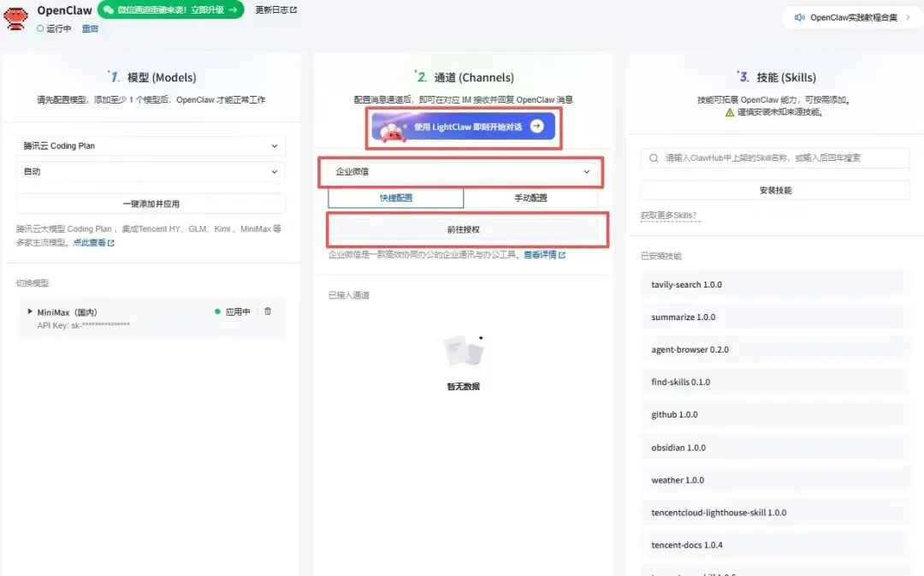Click the Skill search input field
924x576 pixels.
coord(775,158)
